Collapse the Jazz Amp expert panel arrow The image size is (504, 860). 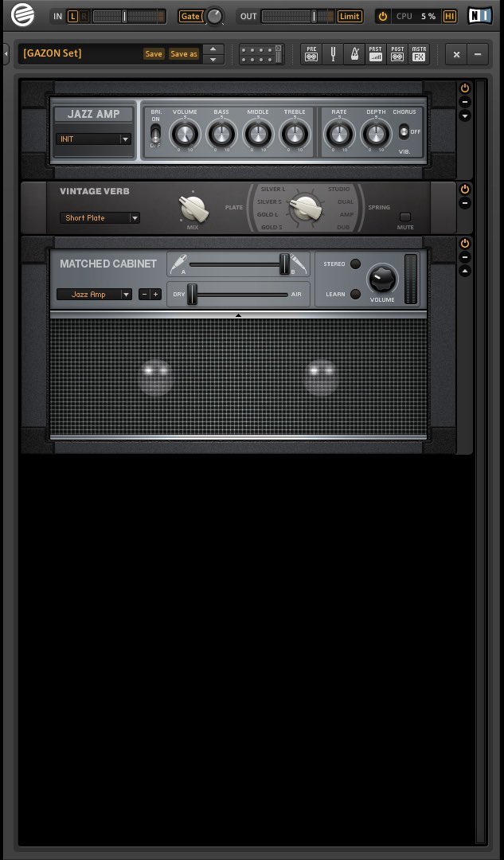coord(465,115)
